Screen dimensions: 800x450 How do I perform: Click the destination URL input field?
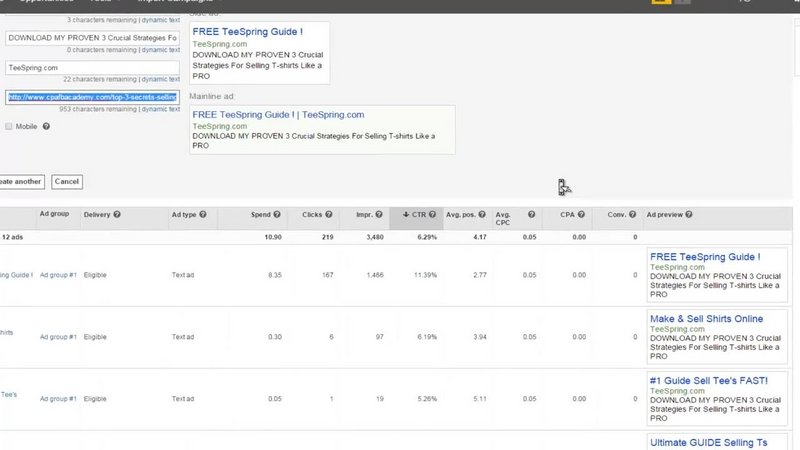click(92, 97)
